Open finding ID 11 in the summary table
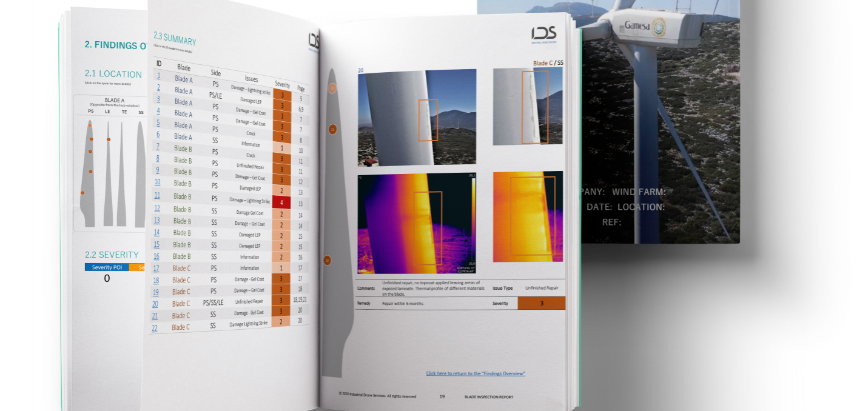The image size is (868, 411). [x=157, y=195]
